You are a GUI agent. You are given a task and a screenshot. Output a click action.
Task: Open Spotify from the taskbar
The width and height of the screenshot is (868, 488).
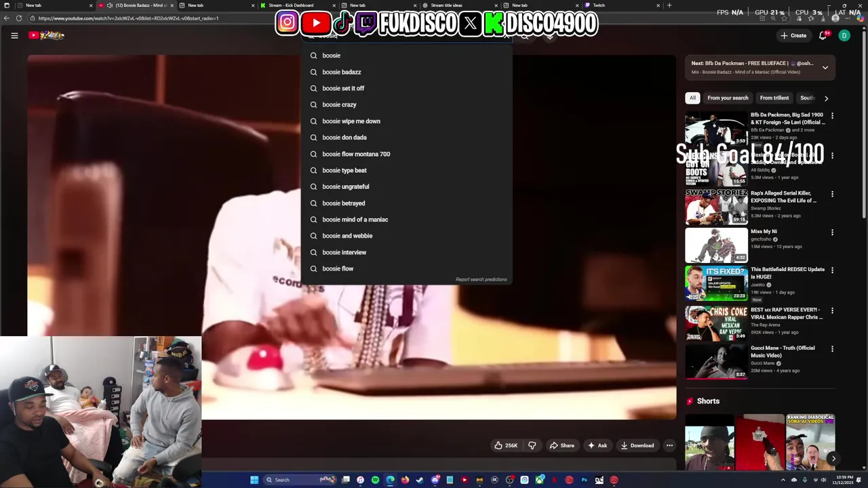[375, 480]
